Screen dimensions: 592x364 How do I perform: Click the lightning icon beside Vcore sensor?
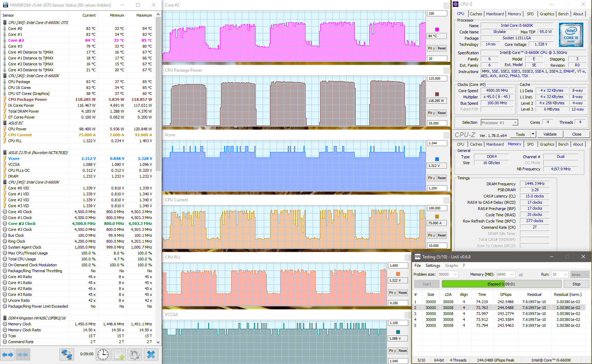click(x=5, y=159)
